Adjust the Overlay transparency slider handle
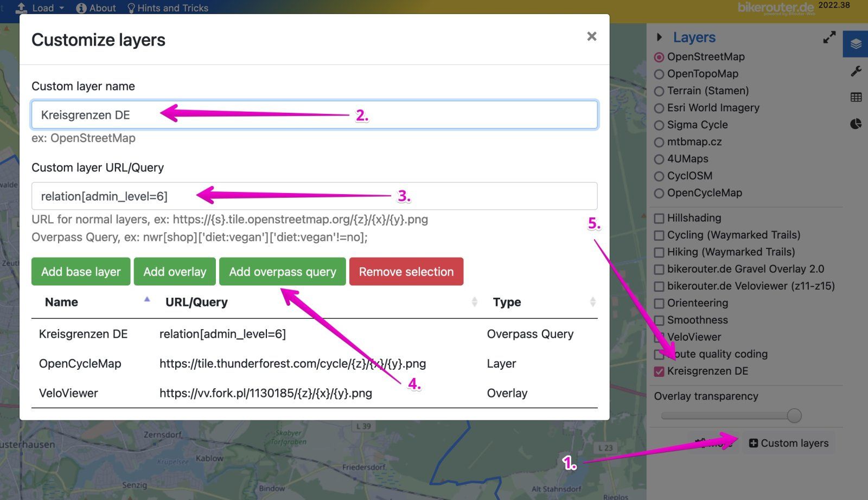This screenshot has height=500, width=868. 794,416
